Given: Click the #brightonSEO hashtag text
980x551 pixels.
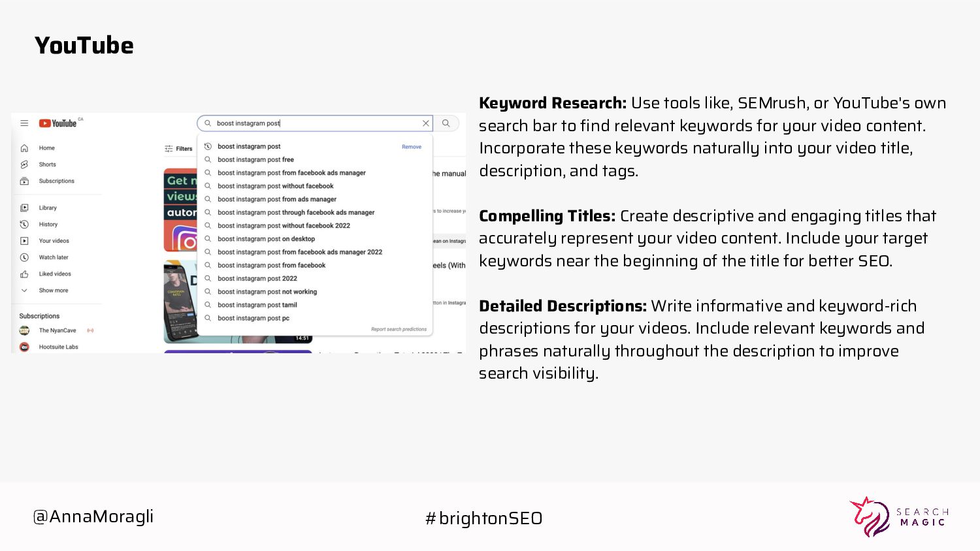Looking at the screenshot, I should click(x=484, y=518).
